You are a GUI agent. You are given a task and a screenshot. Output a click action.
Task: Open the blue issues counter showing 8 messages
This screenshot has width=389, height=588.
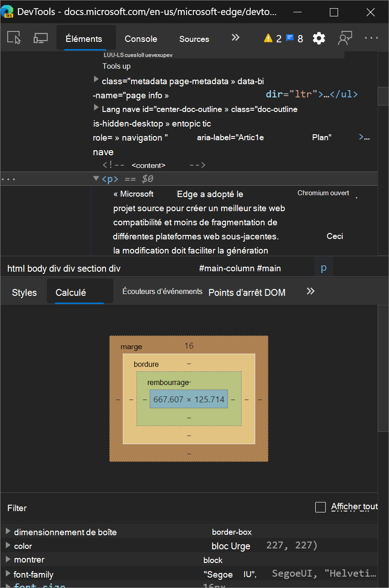[x=289, y=38]
